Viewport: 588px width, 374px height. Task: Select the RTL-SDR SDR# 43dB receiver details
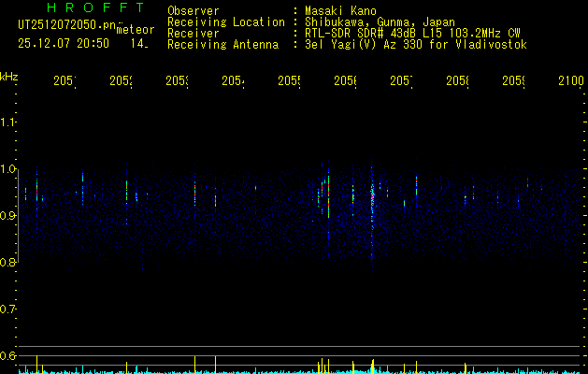(x=412, y=34)
